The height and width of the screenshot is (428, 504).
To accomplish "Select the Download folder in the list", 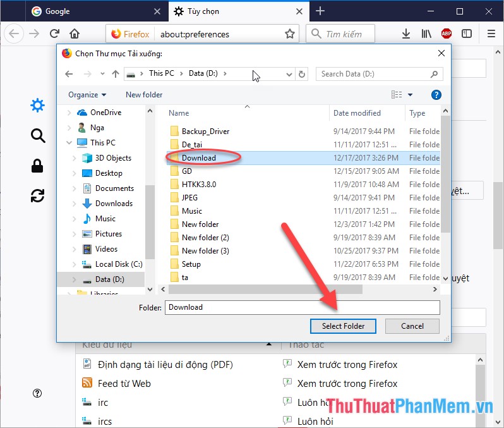I will point(303,157).
